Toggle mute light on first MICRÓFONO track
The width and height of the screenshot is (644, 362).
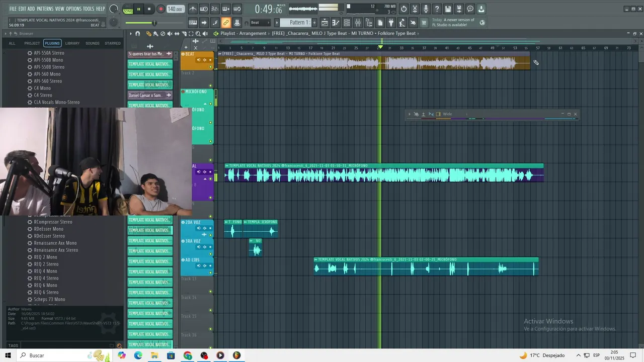point(210,104)
